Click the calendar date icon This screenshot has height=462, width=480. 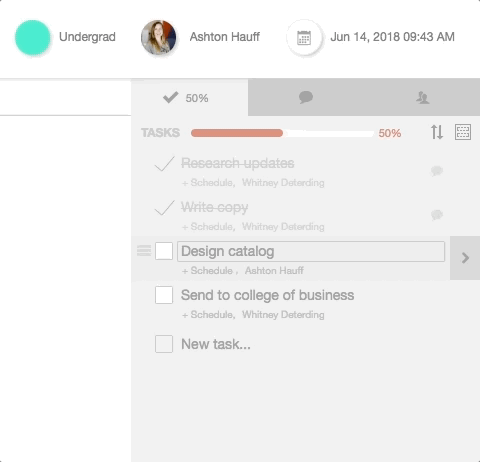point(304,37)
